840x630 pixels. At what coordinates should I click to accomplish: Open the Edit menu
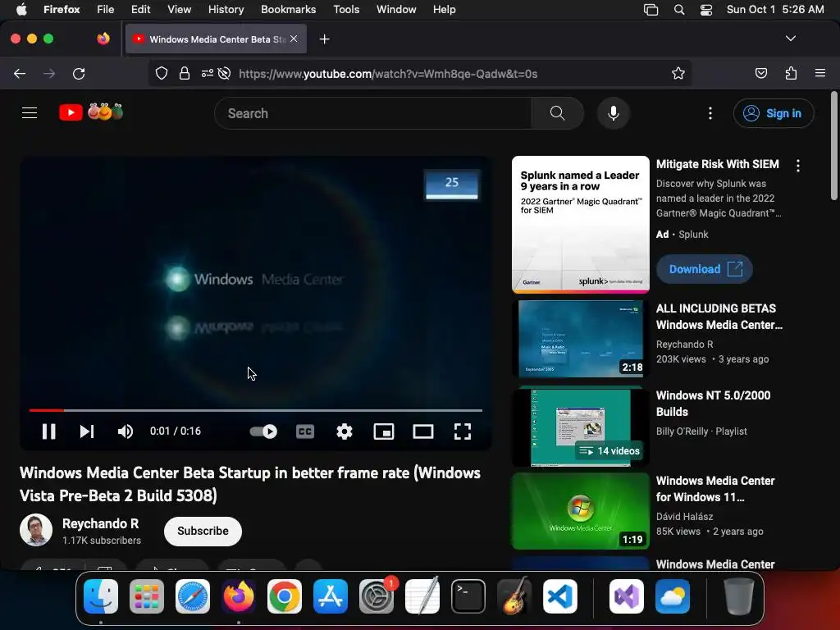tap(140, 9)
